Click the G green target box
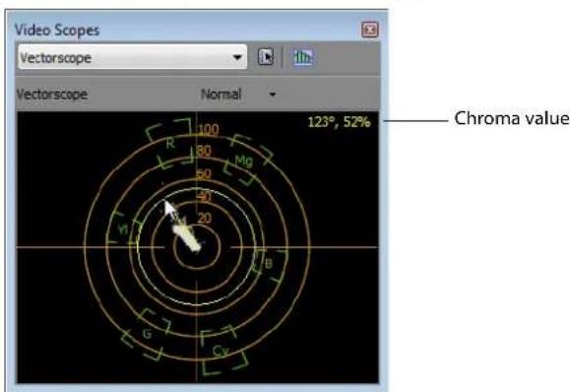The height and width of the screenshot is (392, 570). click(x=146, y=334)
